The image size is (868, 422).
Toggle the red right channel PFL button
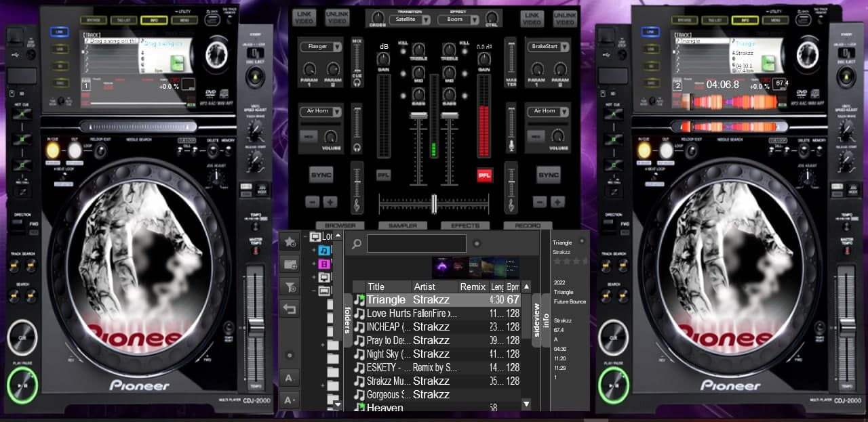[x=484, y=175]
